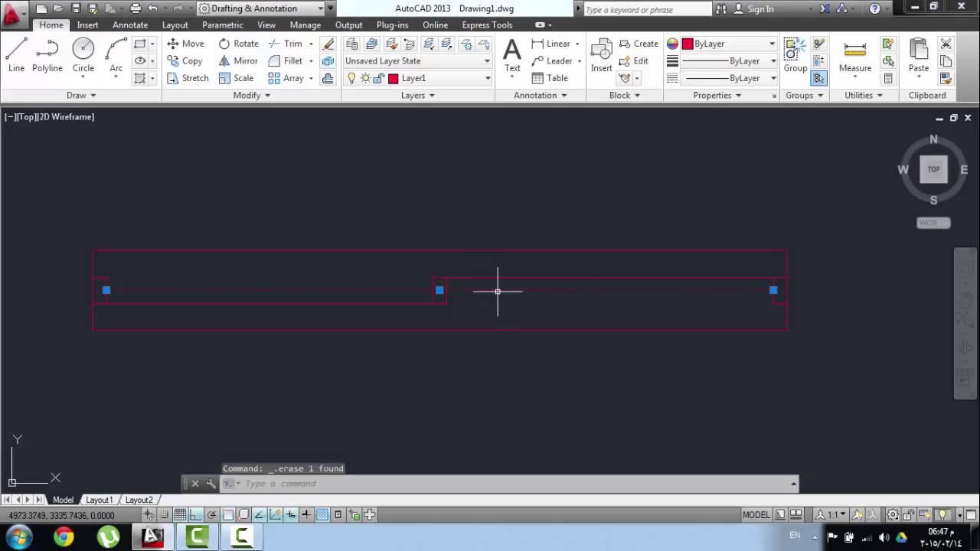This screenshot has height=551, width=980.
Task: Open the Layer1 layer dropdown
Action: [417, 78]
